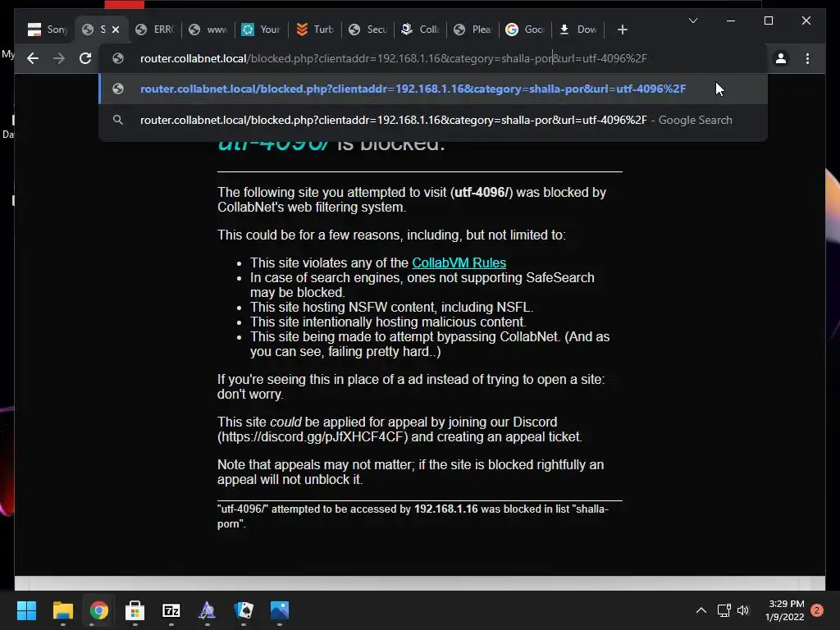Click the 'utf-4096/' blocked heading text
The image size is (840, 630).
click(272, 144)
